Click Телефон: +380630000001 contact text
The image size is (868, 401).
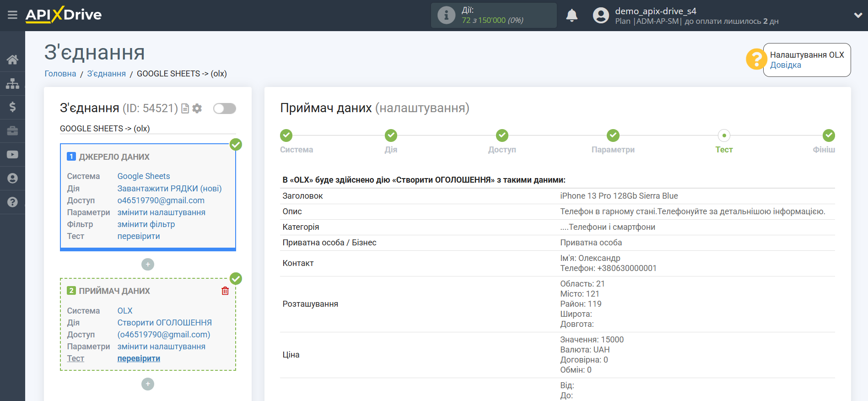(x=608, y=268)
